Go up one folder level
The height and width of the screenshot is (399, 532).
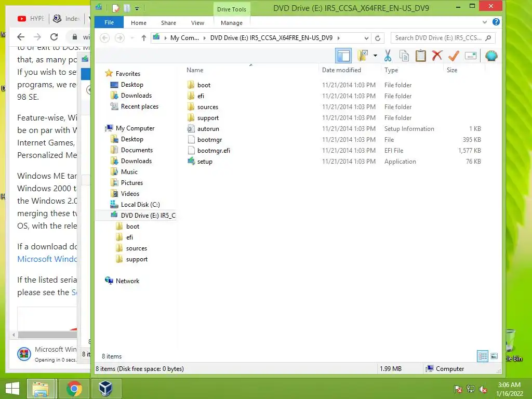coord(144,37)
